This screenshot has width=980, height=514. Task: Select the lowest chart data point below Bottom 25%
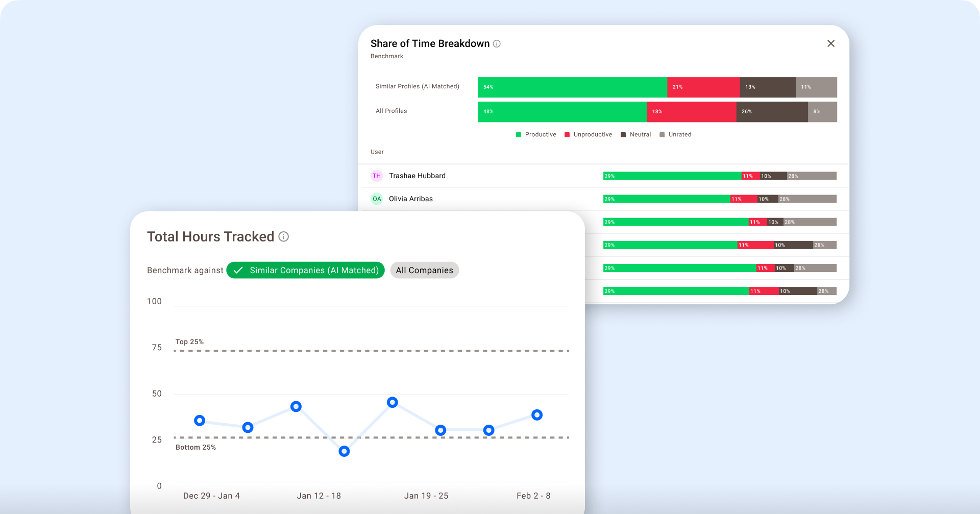[x=344, y=451]
